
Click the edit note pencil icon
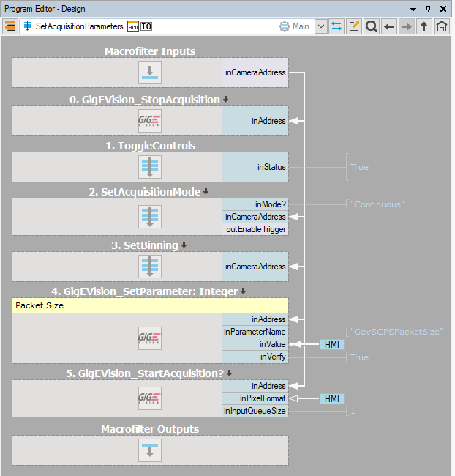[355, 26]
